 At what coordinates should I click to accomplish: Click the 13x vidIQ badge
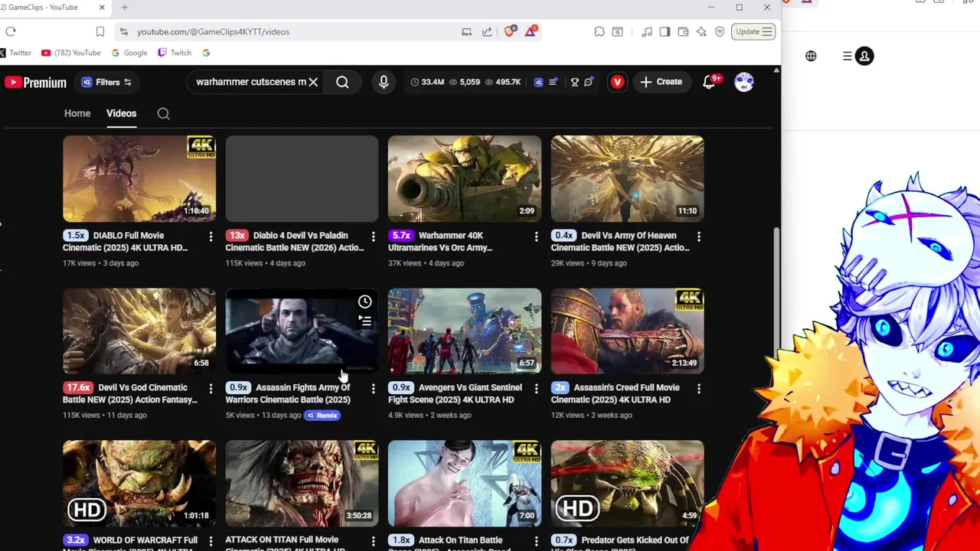point(237,235)
